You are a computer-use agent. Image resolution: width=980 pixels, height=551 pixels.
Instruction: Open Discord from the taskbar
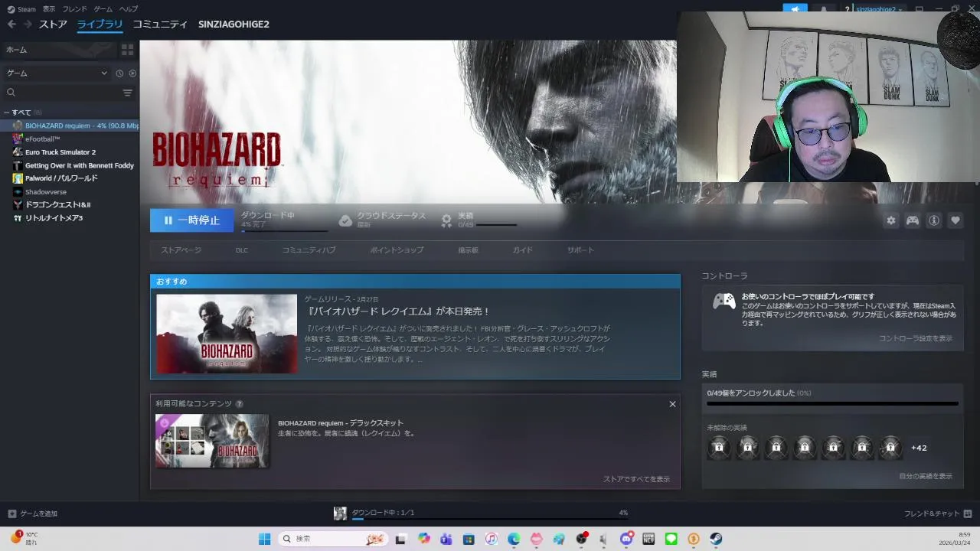point(626,539)
